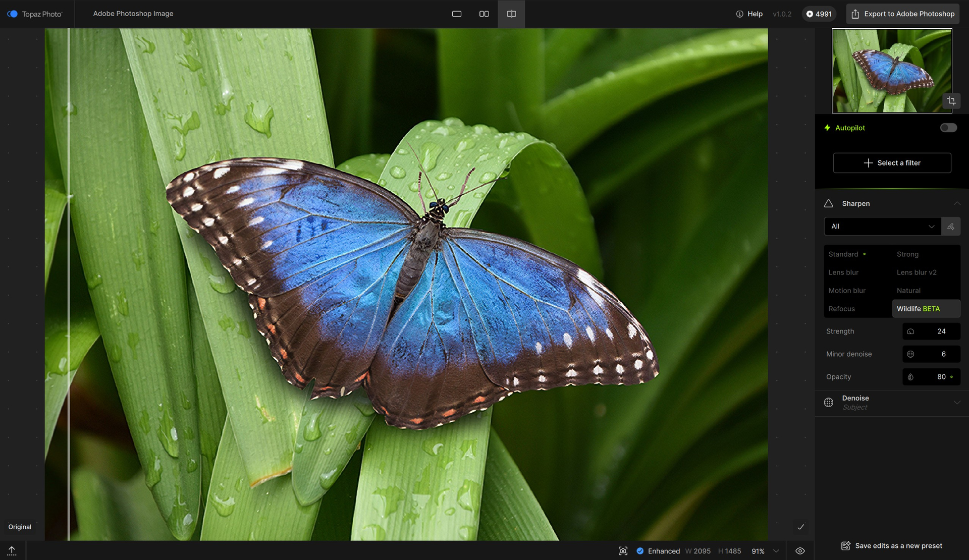Click Select a filter button

tap(892, 163)
